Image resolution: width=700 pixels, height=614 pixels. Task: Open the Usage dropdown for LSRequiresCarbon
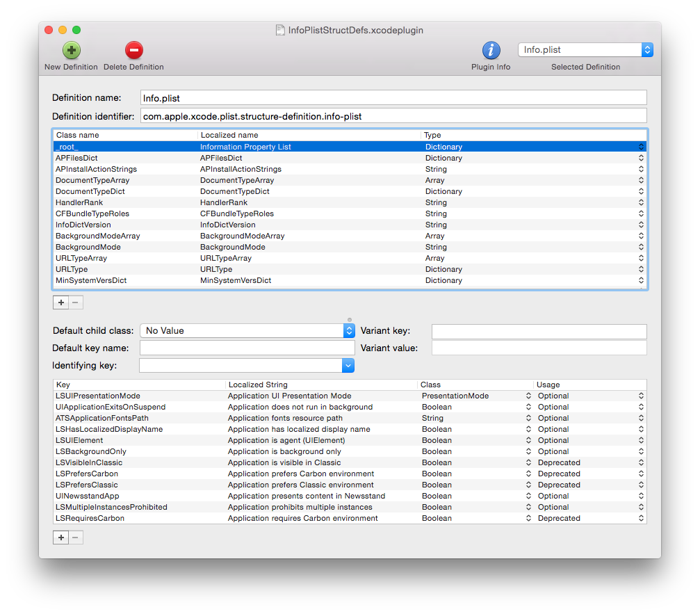(x=640, y=518)
